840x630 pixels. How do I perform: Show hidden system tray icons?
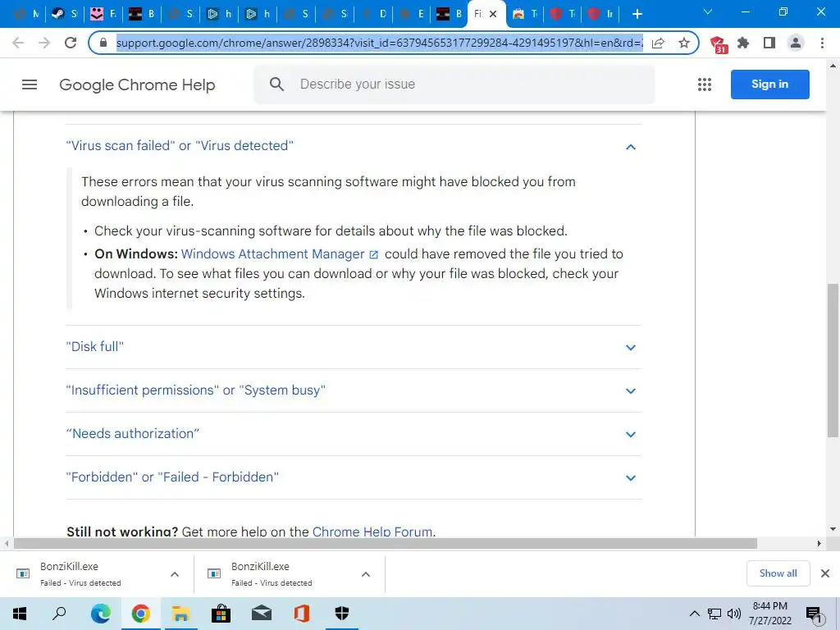(694, 614)
